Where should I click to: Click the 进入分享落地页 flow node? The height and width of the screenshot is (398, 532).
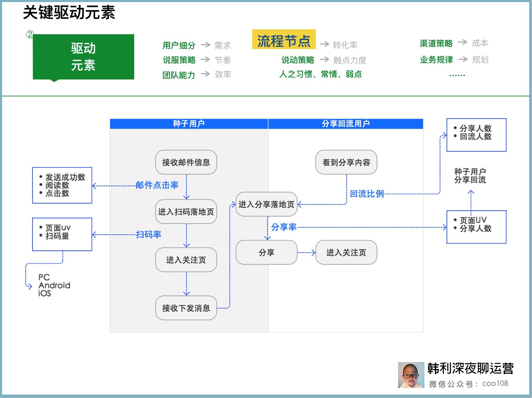pos(266,204)
